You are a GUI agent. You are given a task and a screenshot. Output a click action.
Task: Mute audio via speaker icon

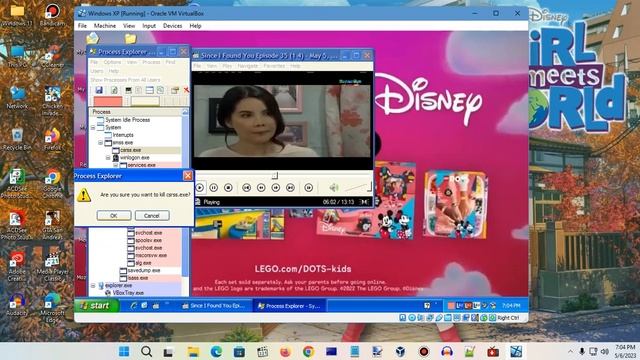333,187
